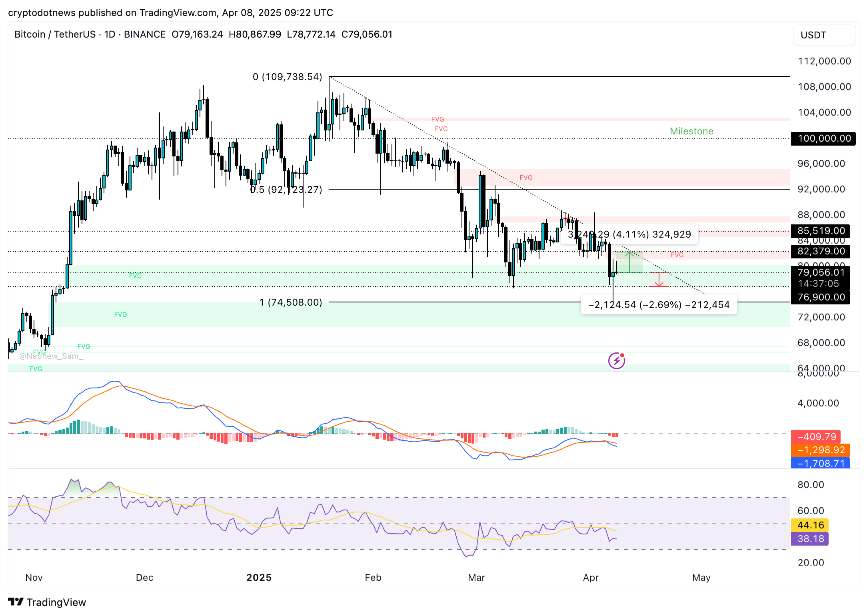Click the TradingView logo at the bottom left

pos(47,602)
